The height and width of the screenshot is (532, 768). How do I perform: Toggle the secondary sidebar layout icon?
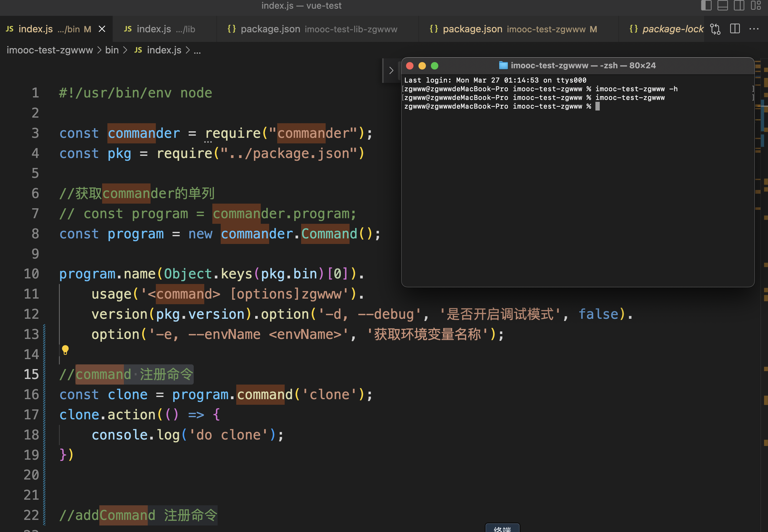coord(739,6)
